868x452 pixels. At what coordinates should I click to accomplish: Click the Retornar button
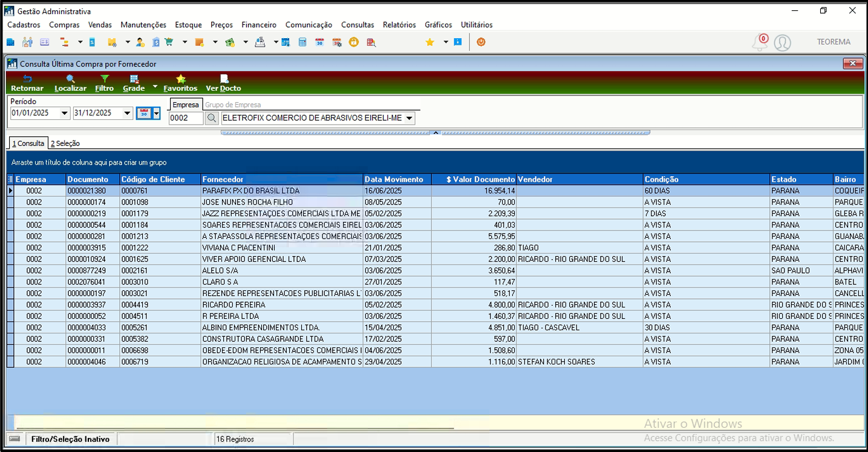[27, 83]
